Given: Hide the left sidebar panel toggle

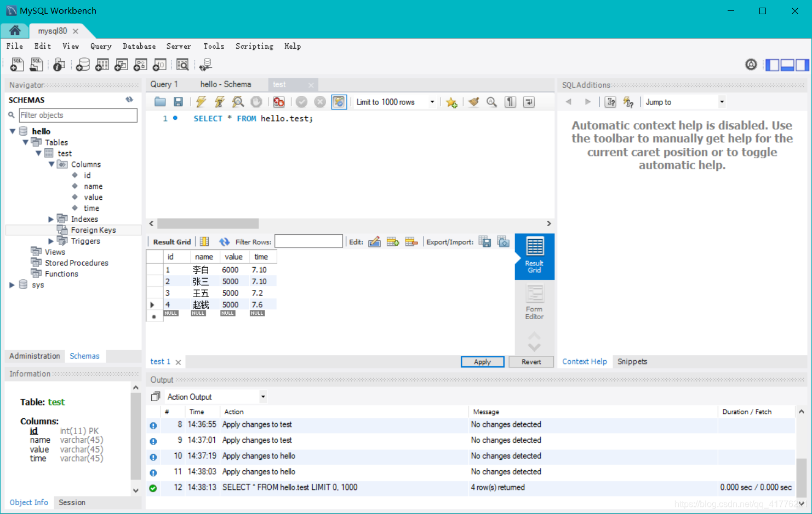Looking at the screenshot, I should (x=773, y=65).
